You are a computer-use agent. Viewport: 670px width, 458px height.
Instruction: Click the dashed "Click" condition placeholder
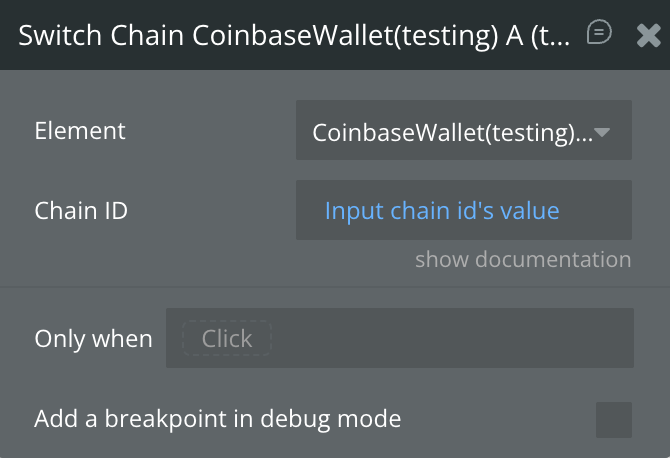coord(227,339)
